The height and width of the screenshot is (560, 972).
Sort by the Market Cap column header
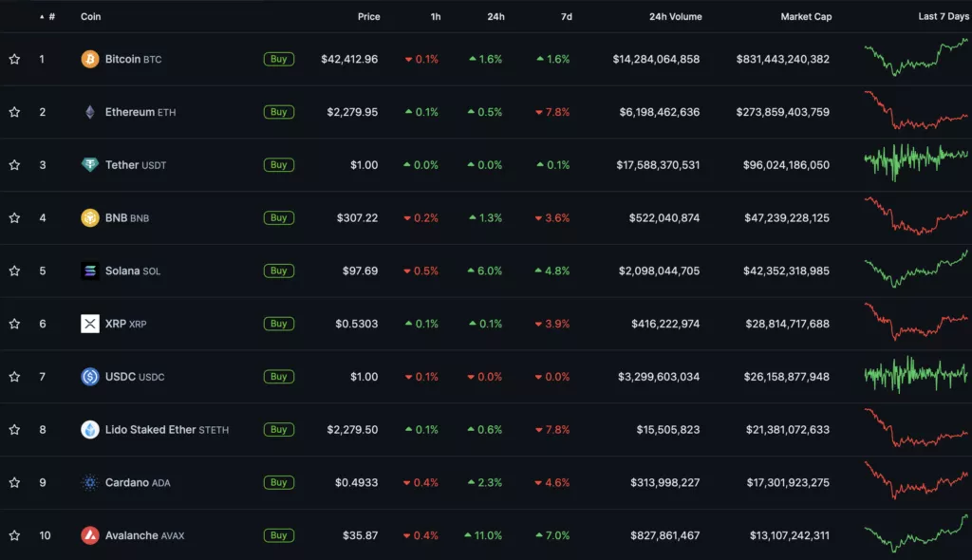point(806,17)
